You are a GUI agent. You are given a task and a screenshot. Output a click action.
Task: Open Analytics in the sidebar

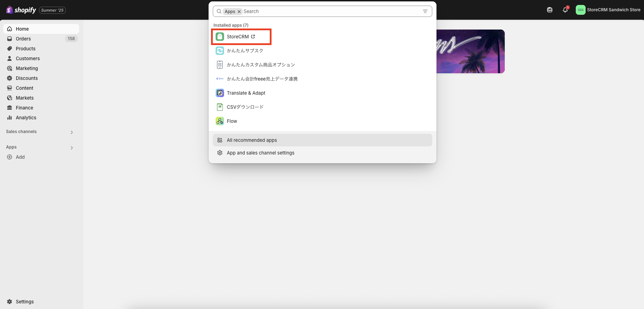click(41, 118)
